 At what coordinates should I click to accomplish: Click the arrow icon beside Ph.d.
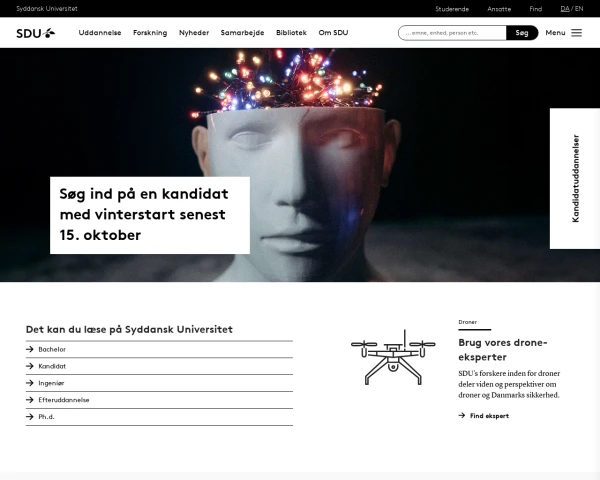tap(30, 416)
